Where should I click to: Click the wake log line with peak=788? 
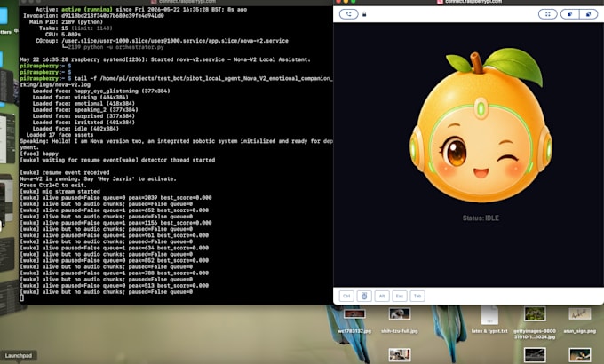point(114,273)
